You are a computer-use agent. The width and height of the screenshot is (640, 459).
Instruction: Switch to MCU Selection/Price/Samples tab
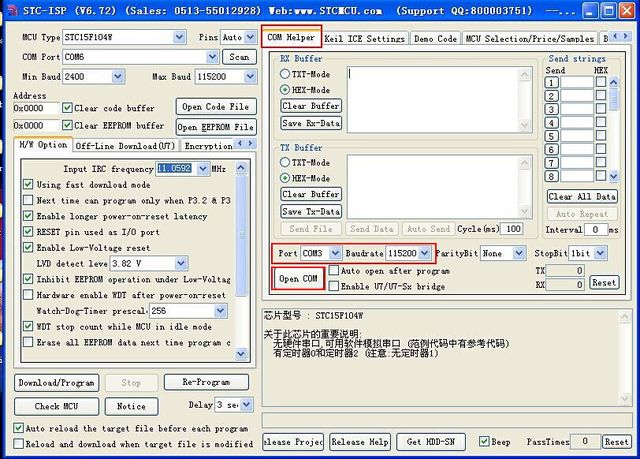click(x=529, y=39)
